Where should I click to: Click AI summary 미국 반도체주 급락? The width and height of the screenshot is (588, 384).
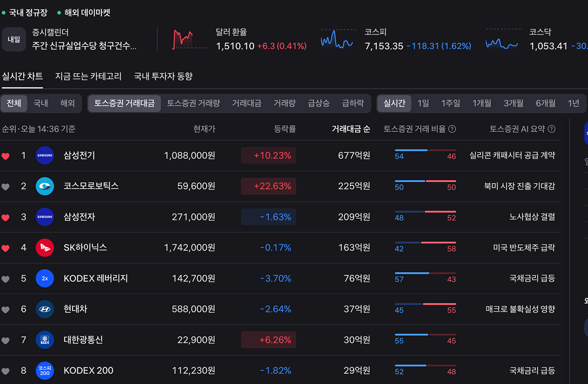pyautogui.click(x=524, y=248)
